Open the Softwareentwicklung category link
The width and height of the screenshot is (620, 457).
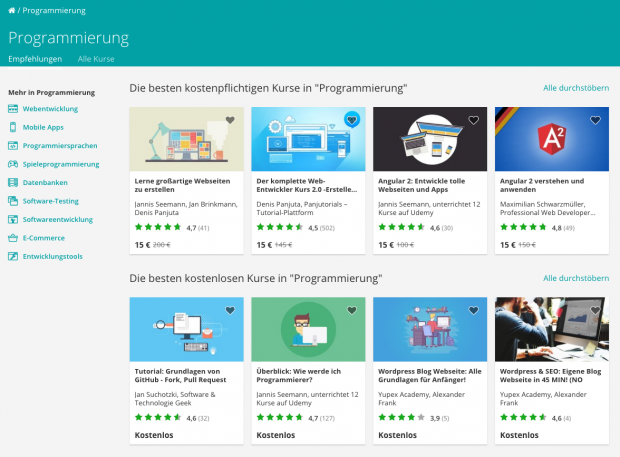pyautogui.click(x=58, y=219)
